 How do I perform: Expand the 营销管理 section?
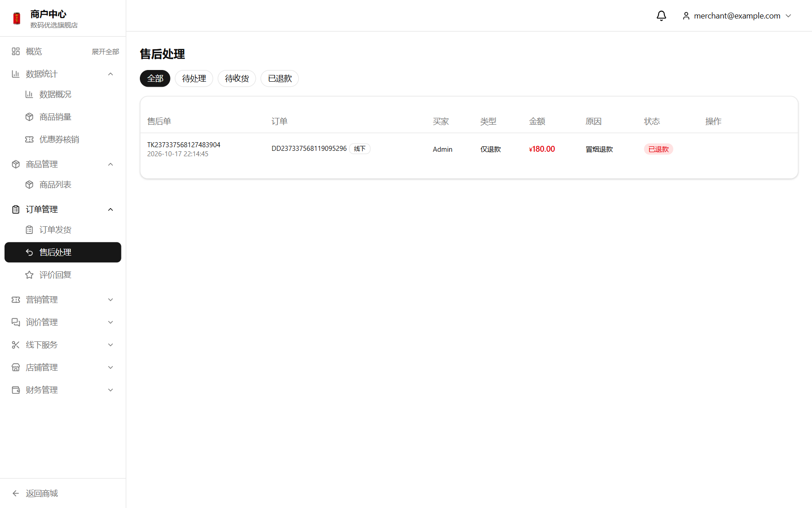[111, 300]
